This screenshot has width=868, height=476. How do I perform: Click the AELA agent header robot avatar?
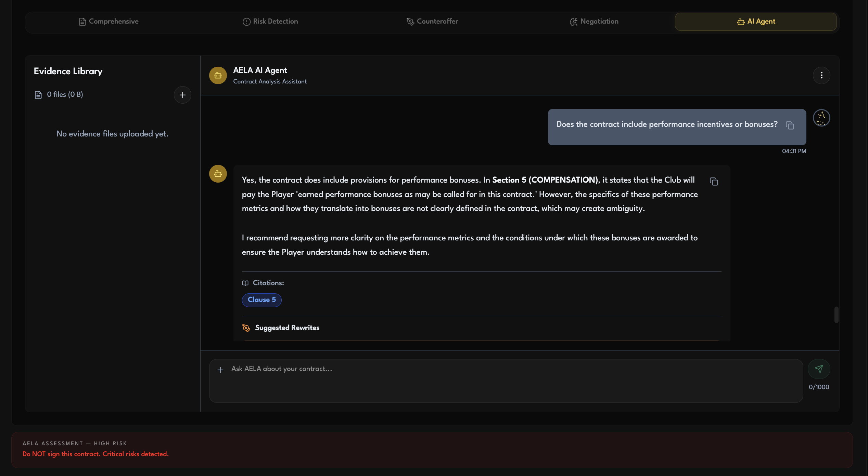(218, 75)
